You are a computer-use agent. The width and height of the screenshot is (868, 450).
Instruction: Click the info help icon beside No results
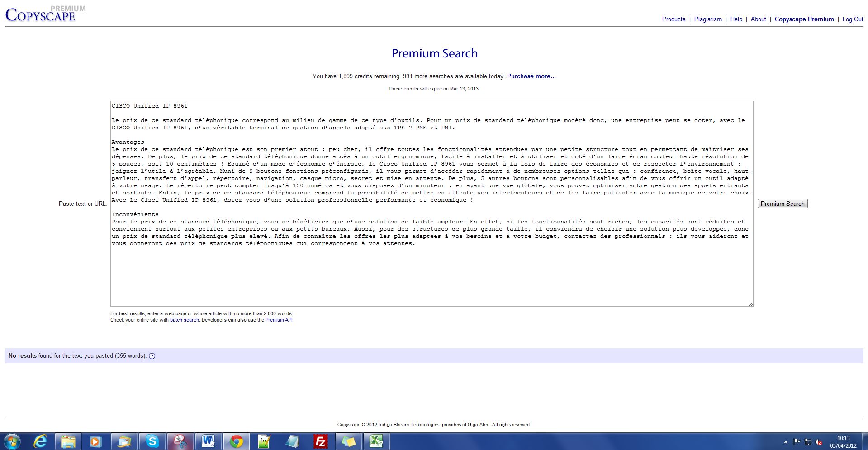click(x=152, y=356)
